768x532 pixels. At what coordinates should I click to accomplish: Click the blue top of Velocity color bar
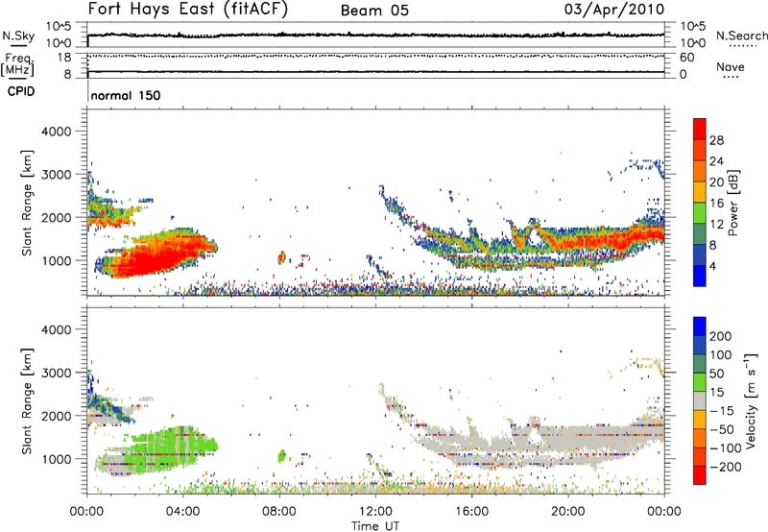pos(700,326)
